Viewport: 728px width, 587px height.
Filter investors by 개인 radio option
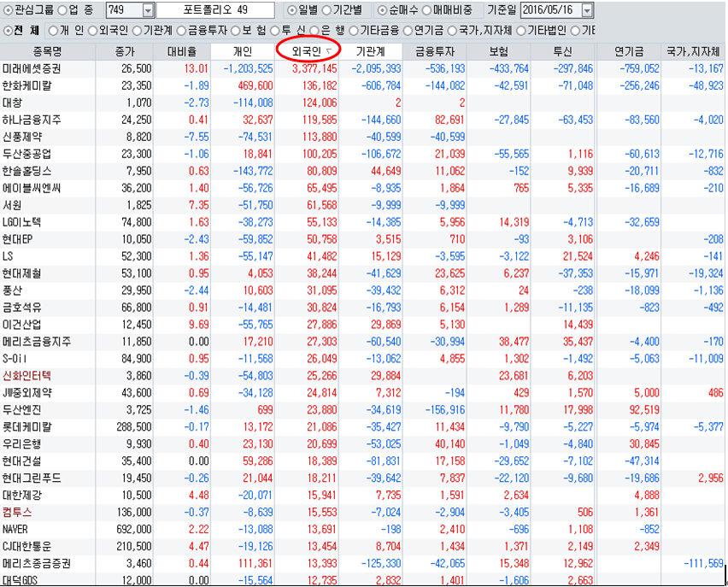[x=55, y=31]
